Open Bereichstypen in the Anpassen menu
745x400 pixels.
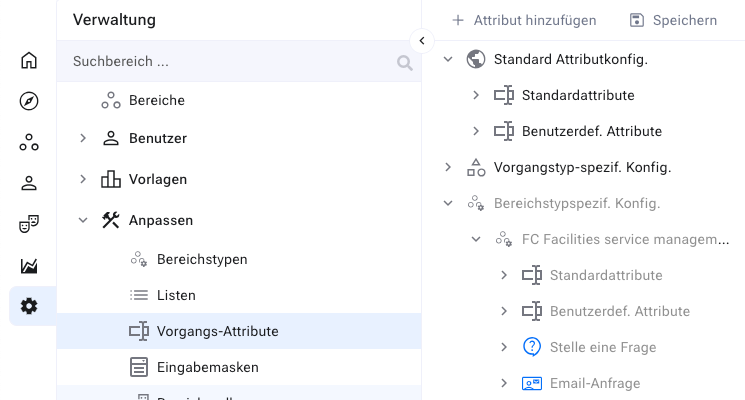202,259
